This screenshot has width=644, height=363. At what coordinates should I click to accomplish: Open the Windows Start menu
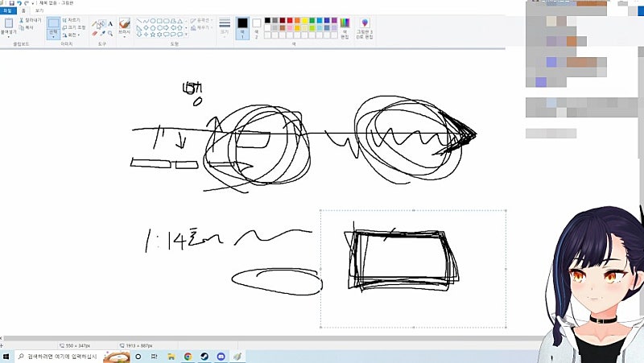(6, 357)
